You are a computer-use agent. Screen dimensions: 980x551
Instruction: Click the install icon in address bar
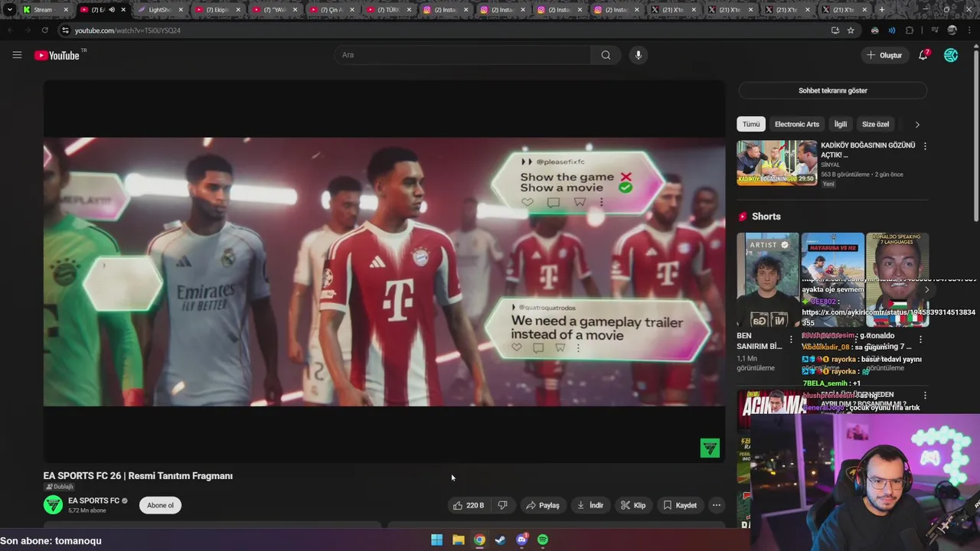point(835,31)
